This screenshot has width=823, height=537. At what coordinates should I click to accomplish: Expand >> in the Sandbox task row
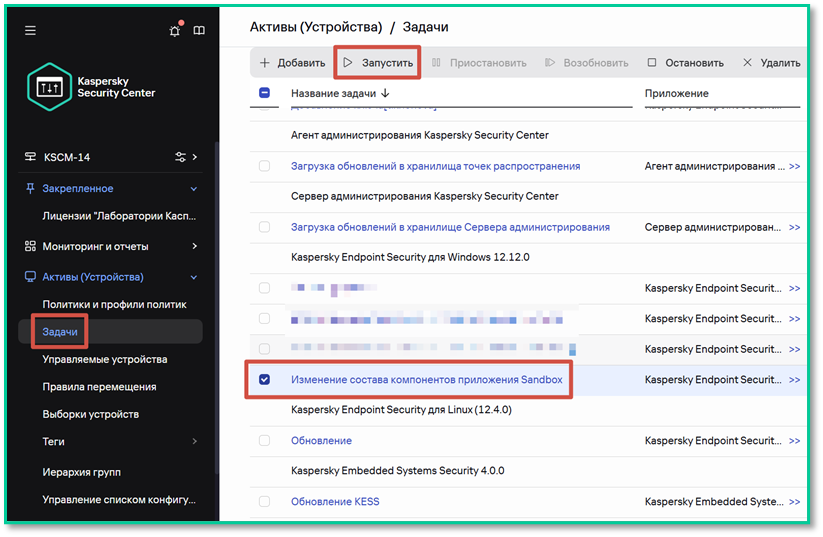click(795, 380)
